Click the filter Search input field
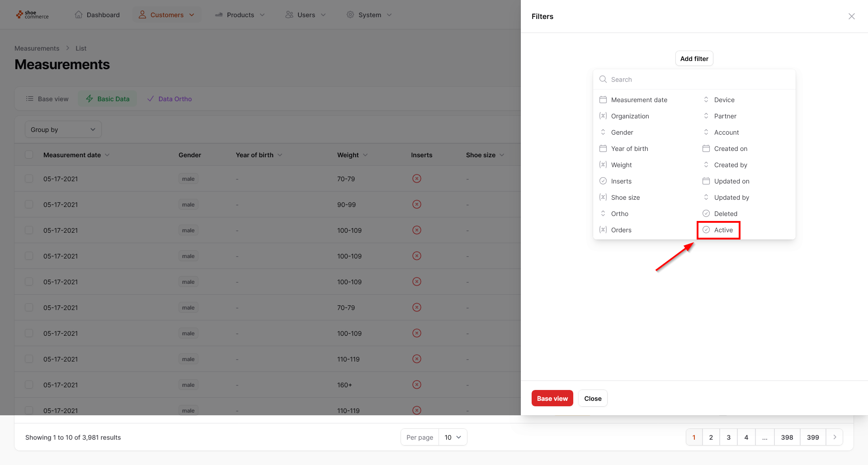 click(x=694, y=79)
